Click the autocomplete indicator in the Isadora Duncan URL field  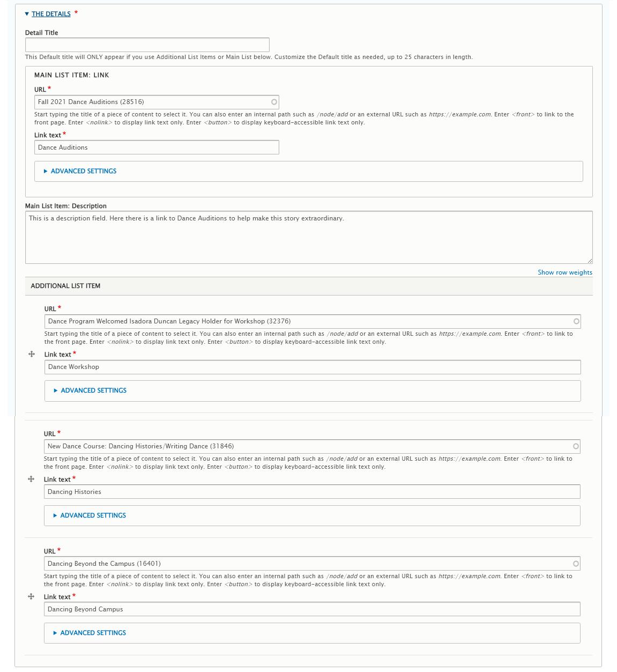(x=576, y=321)
